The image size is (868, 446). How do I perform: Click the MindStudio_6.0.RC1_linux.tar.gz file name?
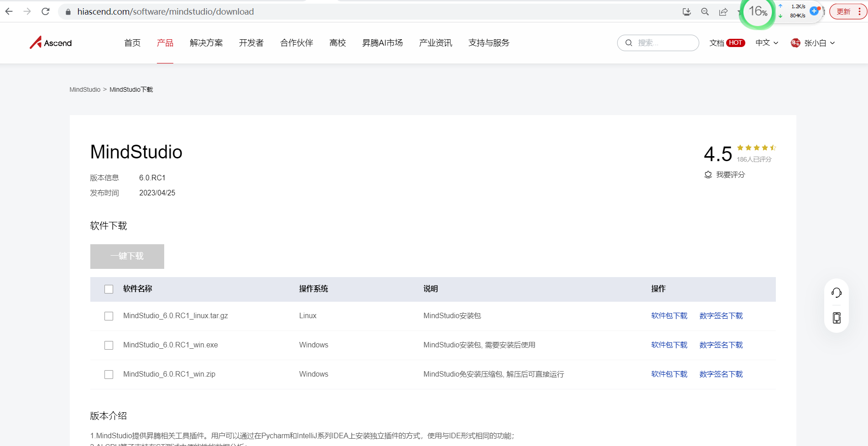(176, 316)
